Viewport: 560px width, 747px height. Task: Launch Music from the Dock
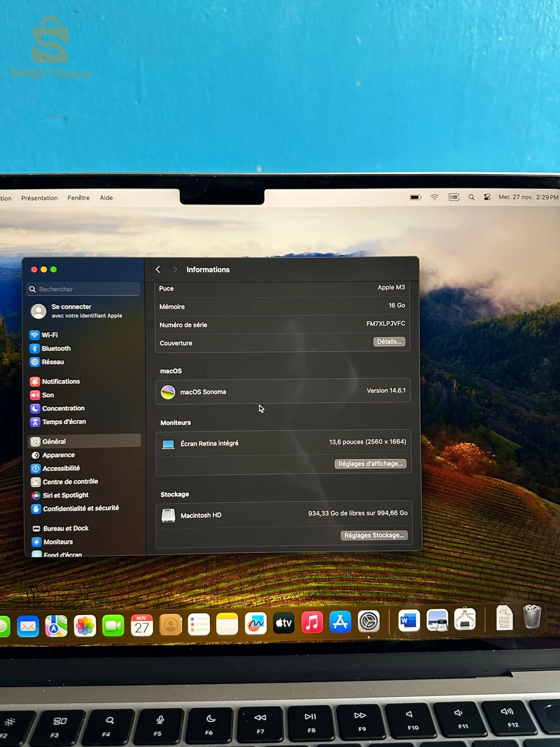312,622
